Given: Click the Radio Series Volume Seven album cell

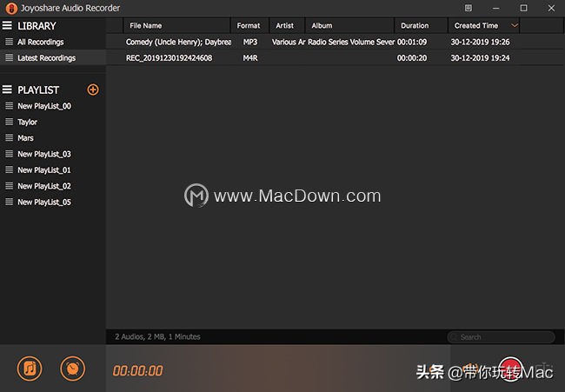Looking at the screenshot, I should (x=351, y=42).
